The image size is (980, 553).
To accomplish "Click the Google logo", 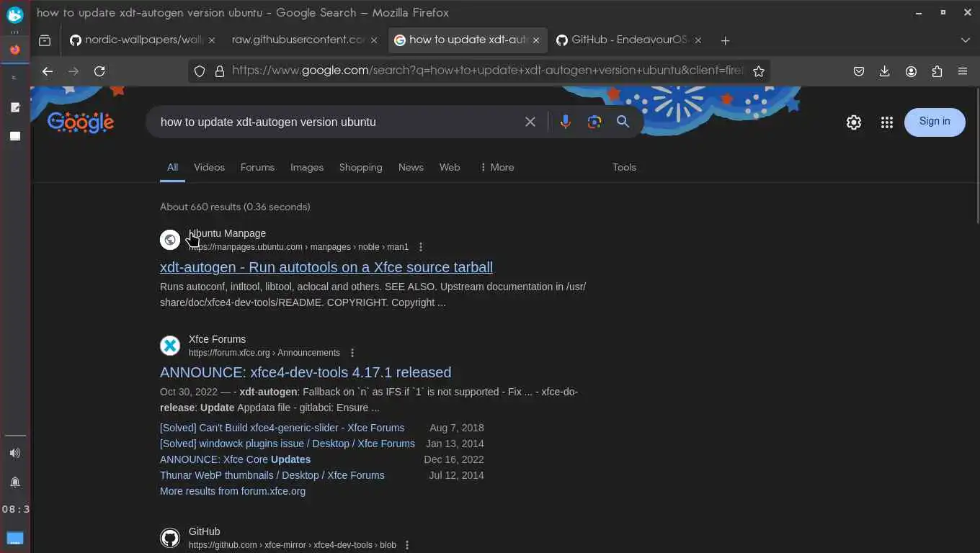I will pos(81,122).
